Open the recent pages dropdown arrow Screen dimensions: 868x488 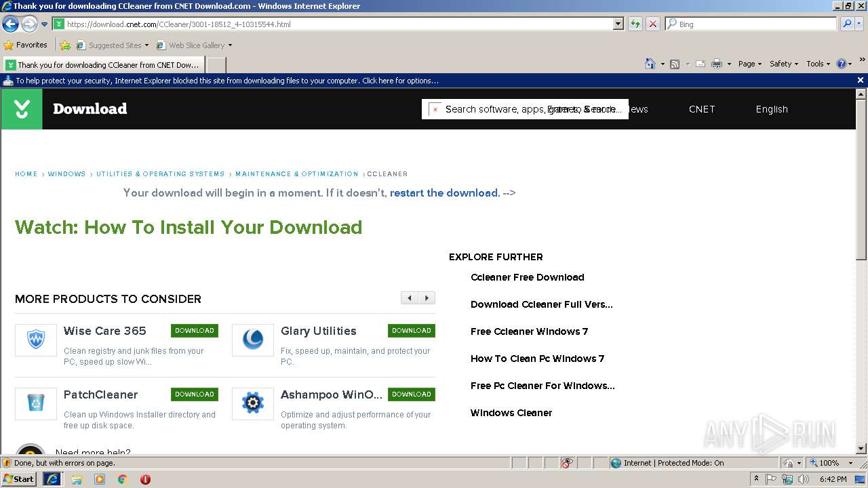click(x=44, y=24)
